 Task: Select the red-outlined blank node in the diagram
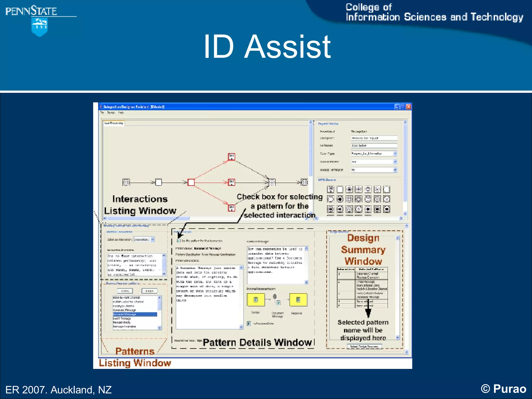[191, 182]
